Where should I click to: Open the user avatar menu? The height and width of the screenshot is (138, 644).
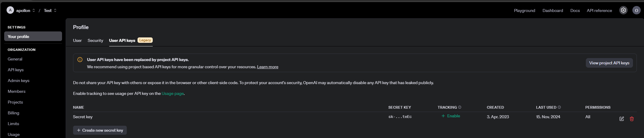(x=636, y=10)
